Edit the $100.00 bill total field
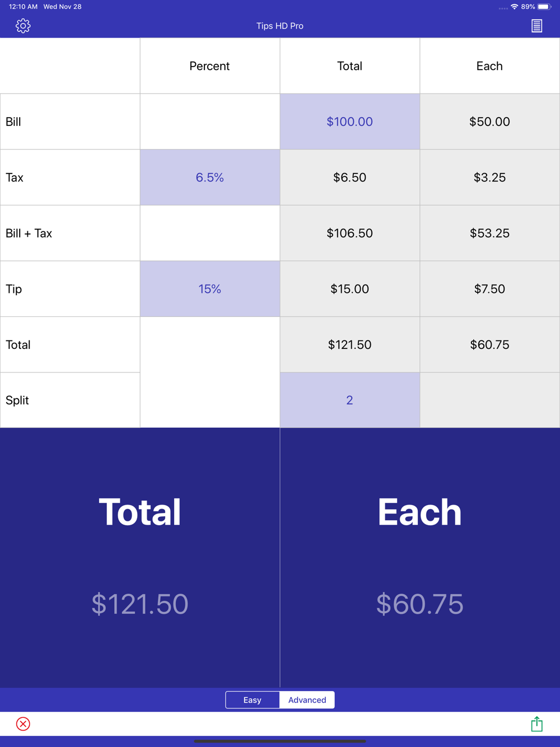 coord(350,122)
